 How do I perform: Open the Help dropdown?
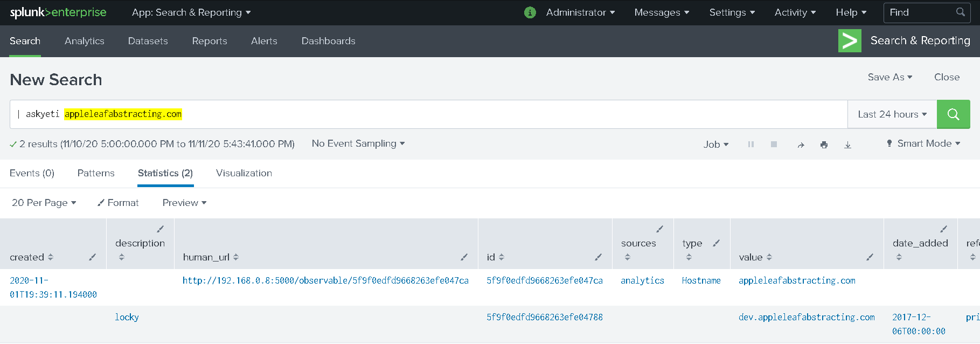851,12
